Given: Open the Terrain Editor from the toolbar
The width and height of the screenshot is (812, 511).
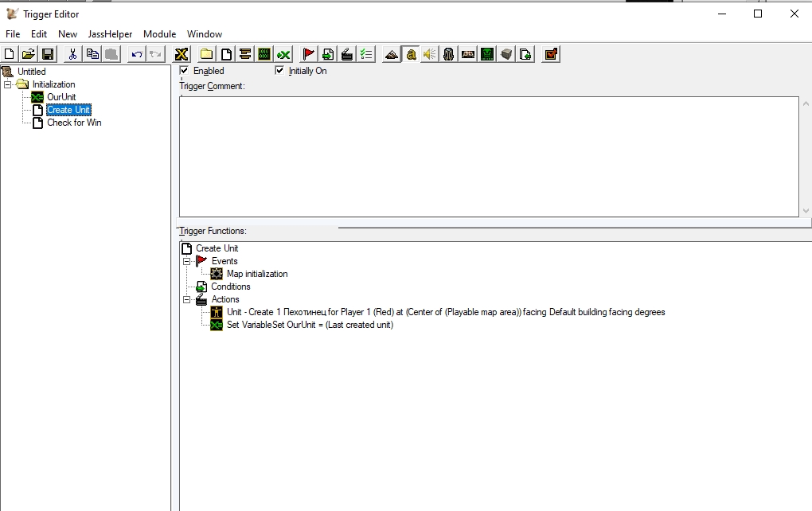Looking at the screenshot, I should (x=392, y=54).
